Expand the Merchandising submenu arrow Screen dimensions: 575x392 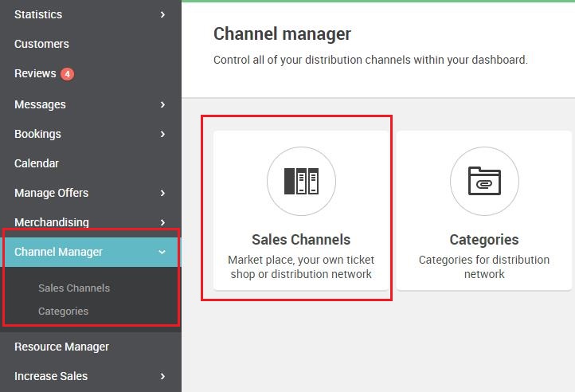coord(162,222)
